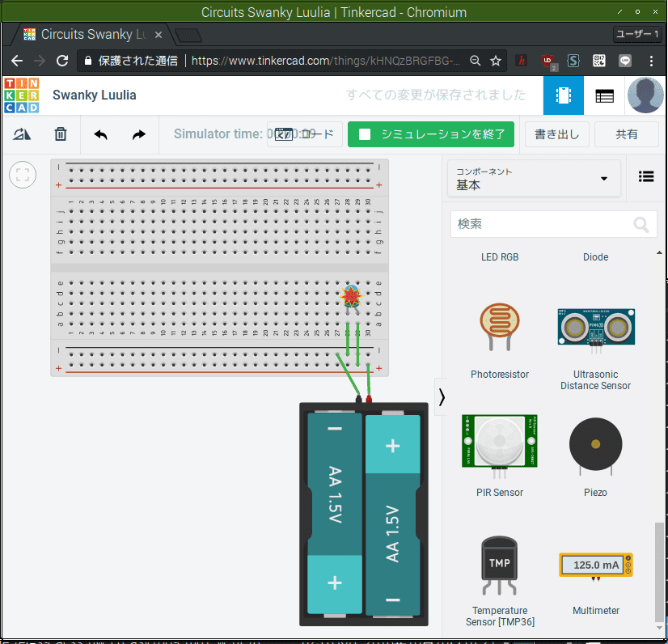The image size is (668, 644).
Task: Select the Photoresistor component
Action: [x=499, y=341]
